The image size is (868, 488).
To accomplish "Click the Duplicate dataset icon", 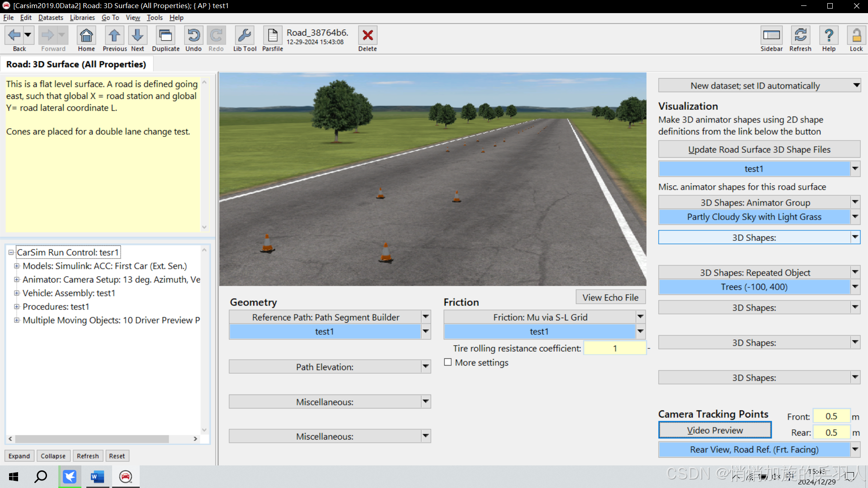I will pos(165,36).
